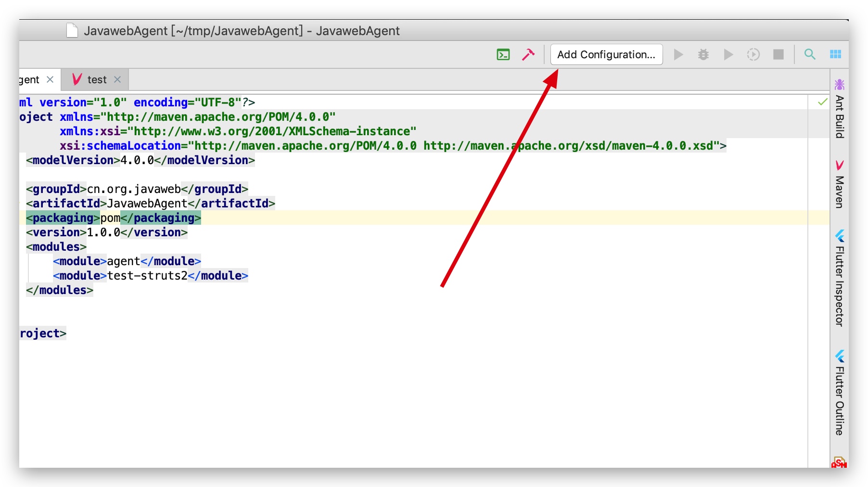Place cursor on test-struts2 module line

point(150,276)
